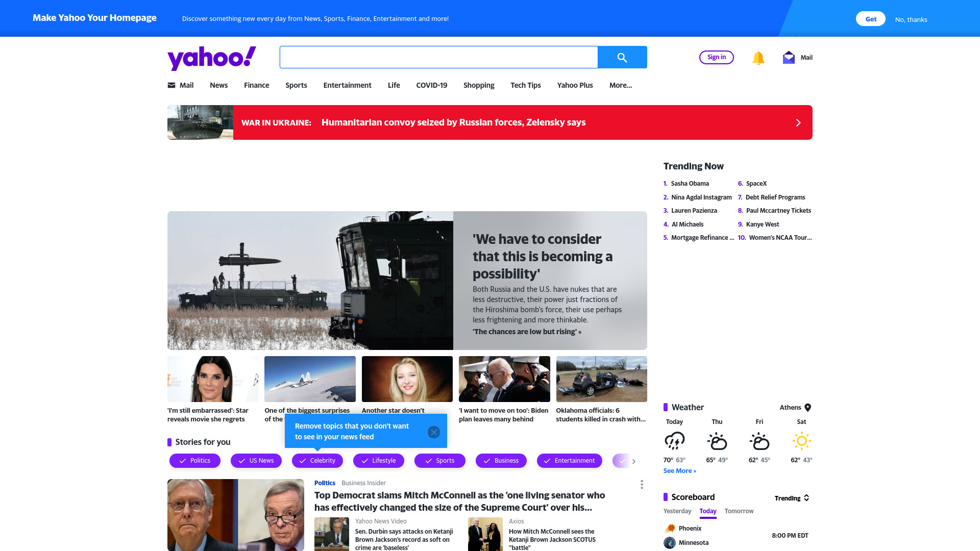980x551 pixels.
Task: Open the three-dot menu on McConnell story
Action: [642, 484]
